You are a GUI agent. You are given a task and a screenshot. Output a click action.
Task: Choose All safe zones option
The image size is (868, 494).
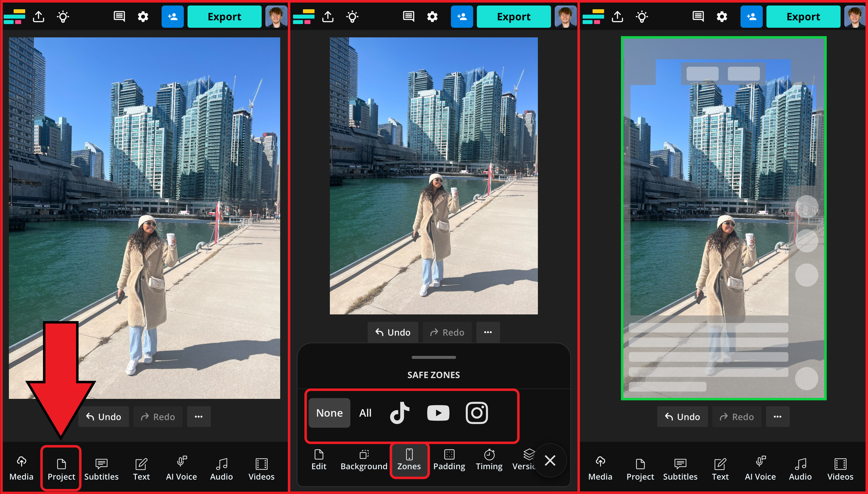tap(365, 413)
